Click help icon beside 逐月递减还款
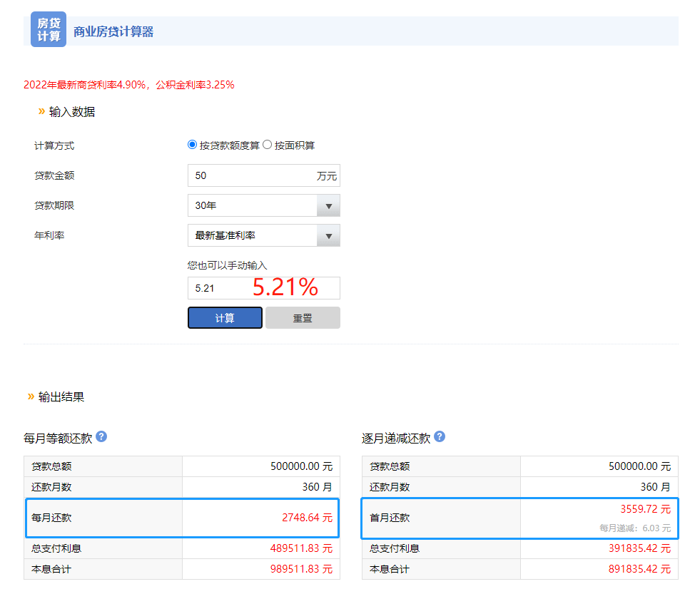 tap(440, 436)
